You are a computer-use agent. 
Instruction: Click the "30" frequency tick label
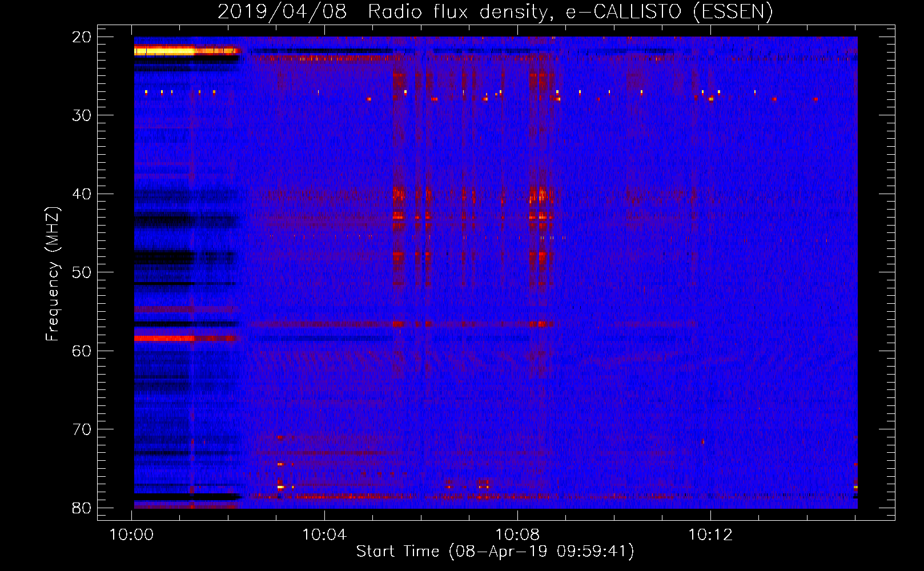[82, 115]
